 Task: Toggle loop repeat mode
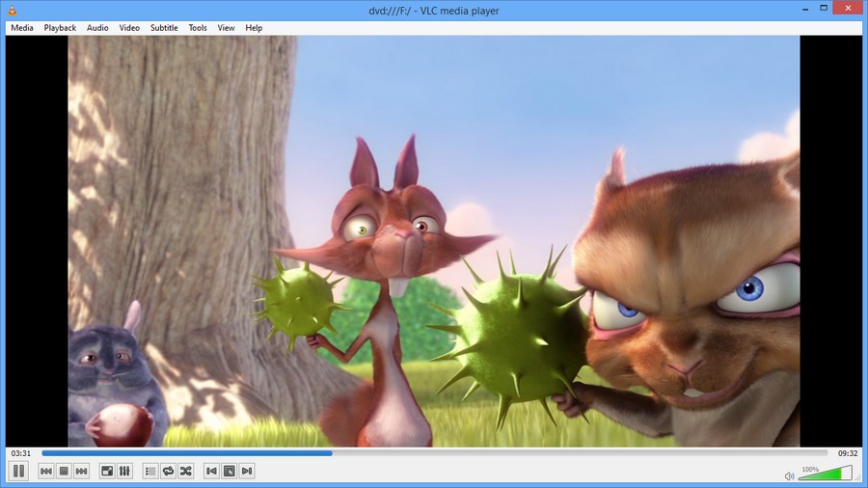(168, 471)
